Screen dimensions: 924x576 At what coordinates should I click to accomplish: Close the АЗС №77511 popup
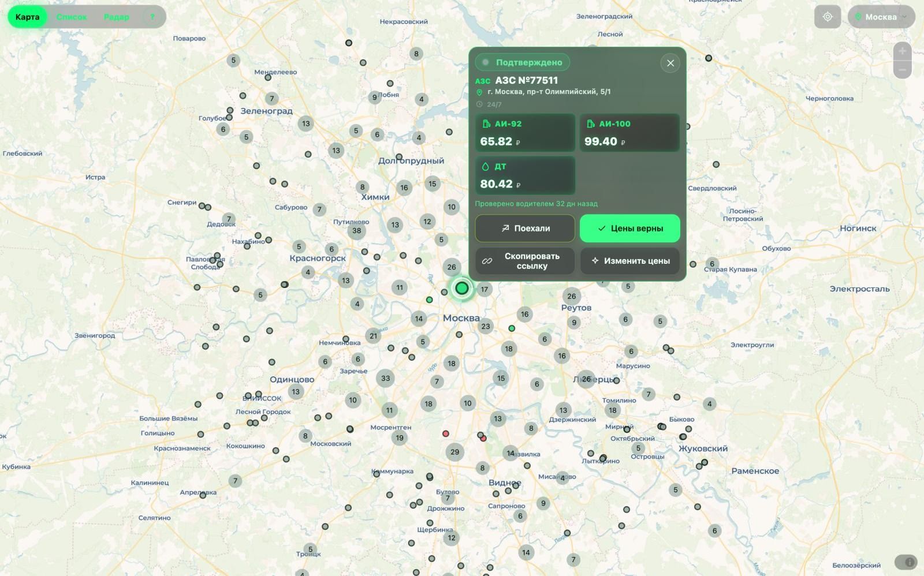tap(670, 63)
